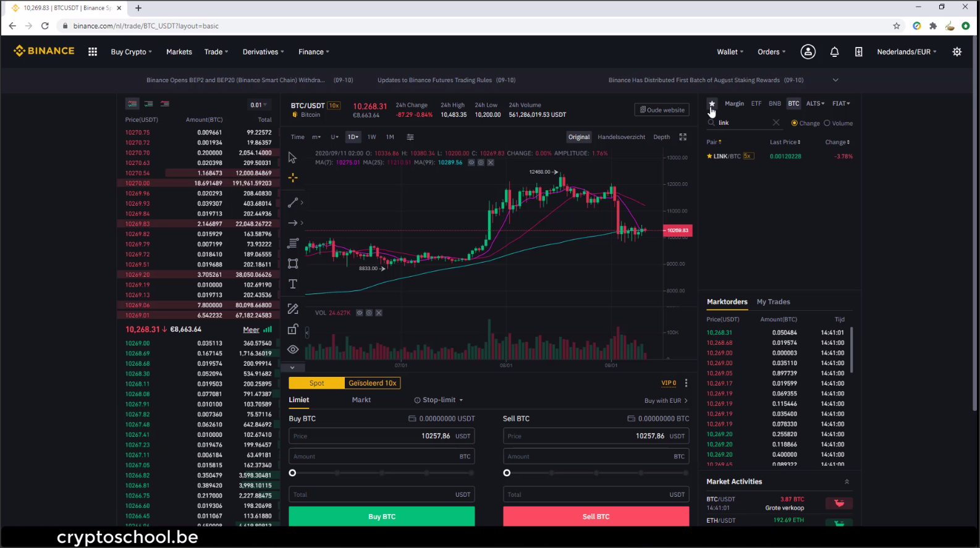Switch order mode to Spot
The width and height of the screenshot is (980, 548).
click(316, 383)
